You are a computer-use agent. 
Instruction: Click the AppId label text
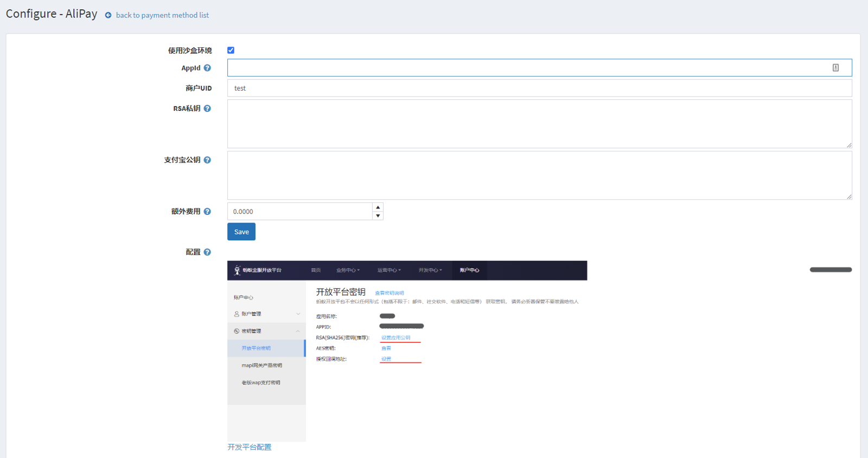tap(191, 68)
